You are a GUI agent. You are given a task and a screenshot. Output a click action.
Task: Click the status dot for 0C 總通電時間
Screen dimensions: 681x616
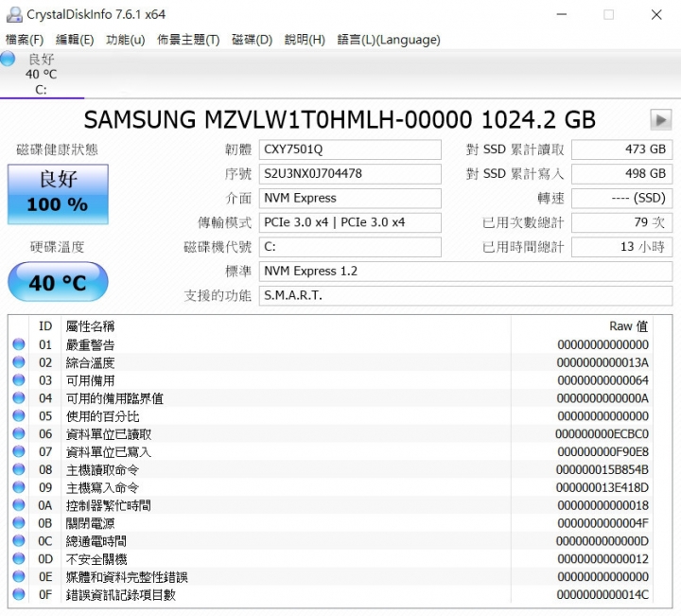tap(19, 540)
